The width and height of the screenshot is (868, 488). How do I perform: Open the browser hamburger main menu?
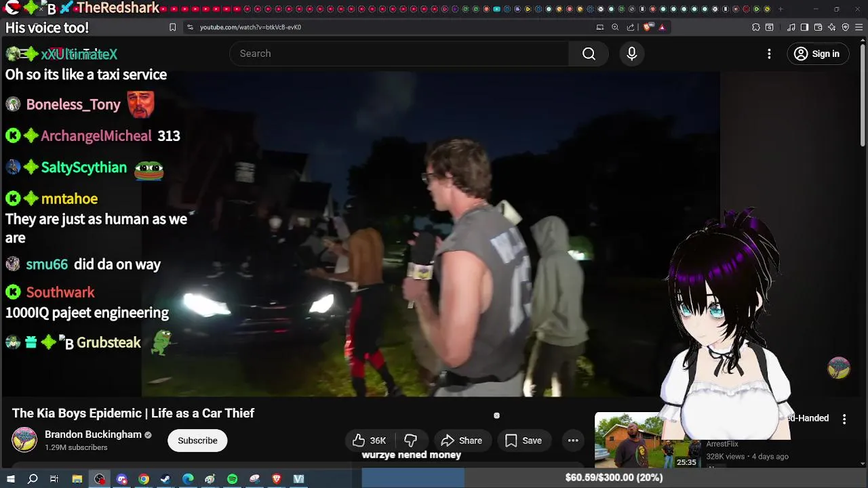coord(860,27)
